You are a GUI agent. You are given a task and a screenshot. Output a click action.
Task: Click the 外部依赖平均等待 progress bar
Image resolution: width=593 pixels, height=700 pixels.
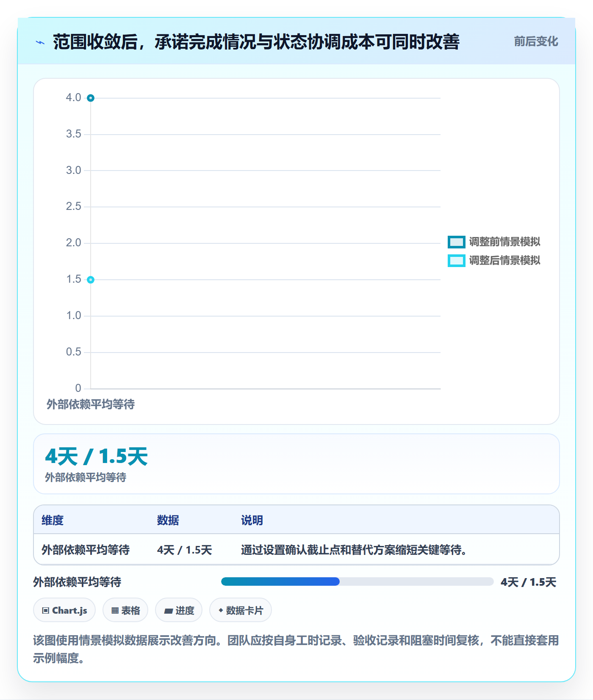357,581
